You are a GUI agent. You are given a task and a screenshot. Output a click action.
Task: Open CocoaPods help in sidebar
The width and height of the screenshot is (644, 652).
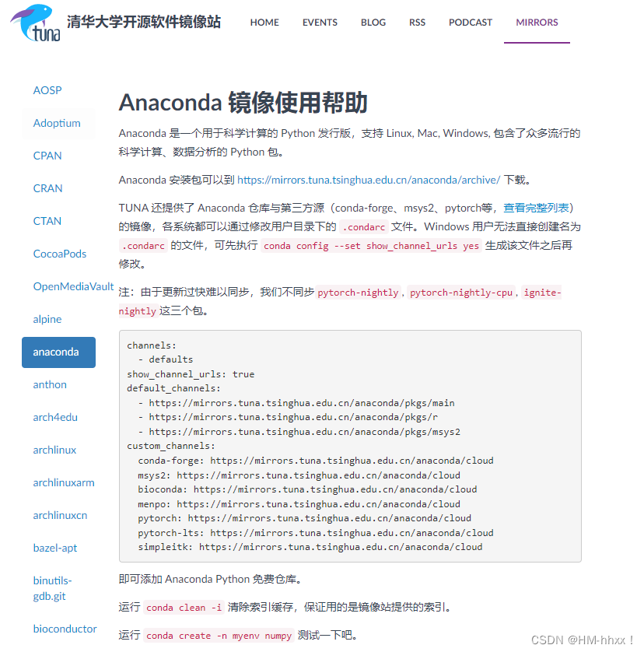point(60,254)
